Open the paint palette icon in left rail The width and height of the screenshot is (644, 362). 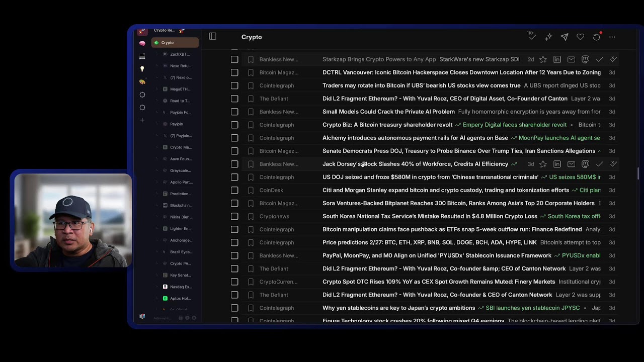tap(142, 81)
